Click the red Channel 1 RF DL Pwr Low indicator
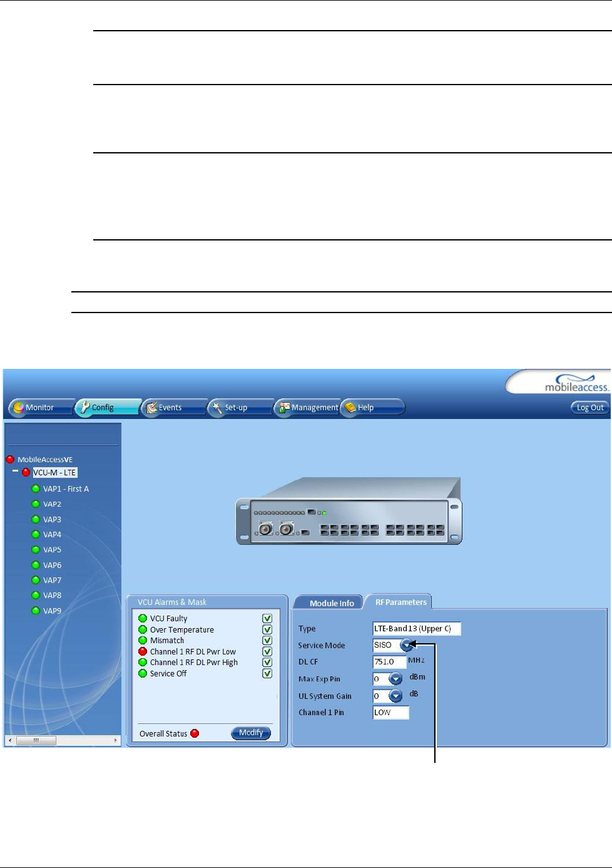Viewport: 612px width, 868px height. pos(143,652)
